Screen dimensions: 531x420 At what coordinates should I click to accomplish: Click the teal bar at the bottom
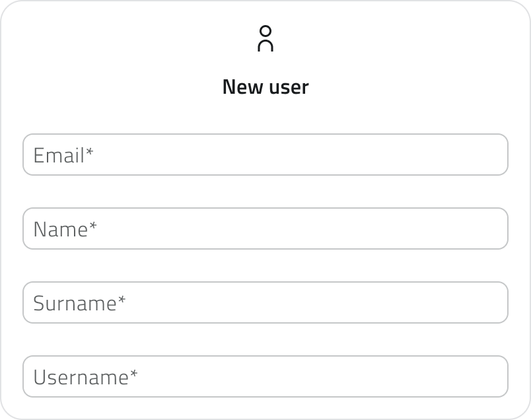click(x=265, y=417)
